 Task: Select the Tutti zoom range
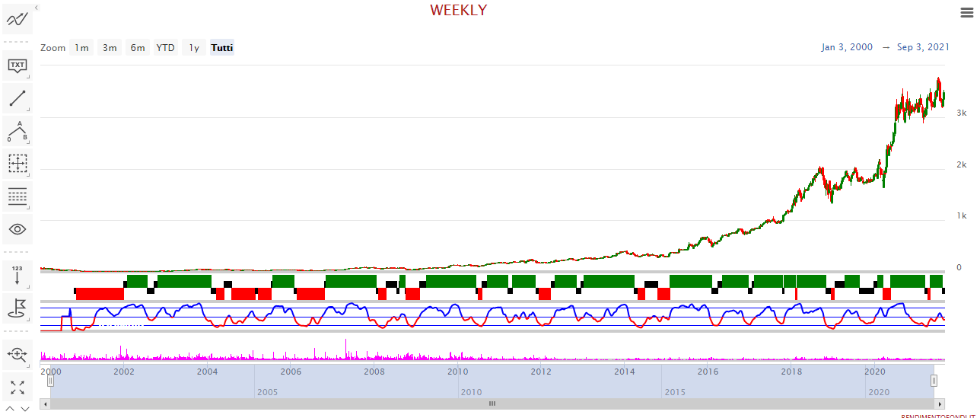(222, 48)
